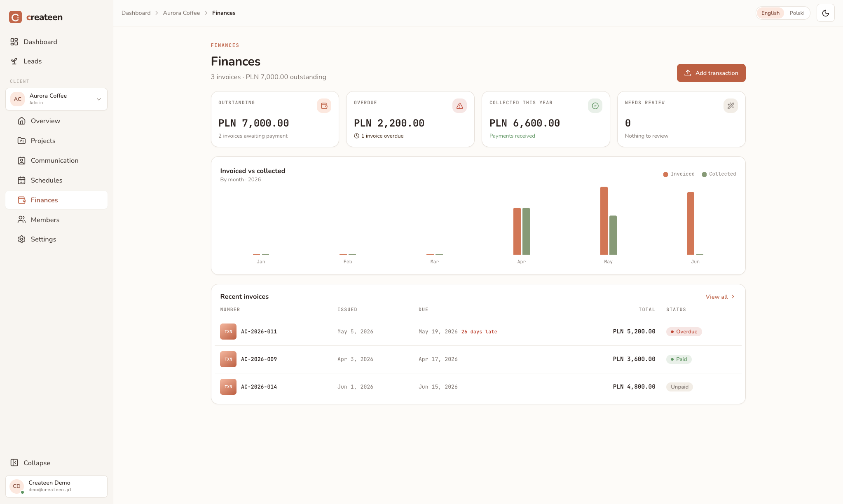Click the PLN 7,000.00 outstanding value
The height and width of the screenshot is (504, 843).
pos(253,123)
